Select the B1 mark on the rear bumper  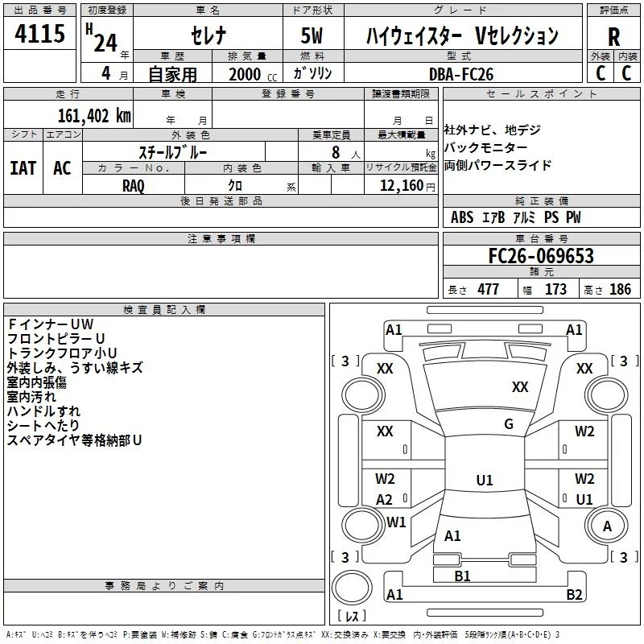462,576
